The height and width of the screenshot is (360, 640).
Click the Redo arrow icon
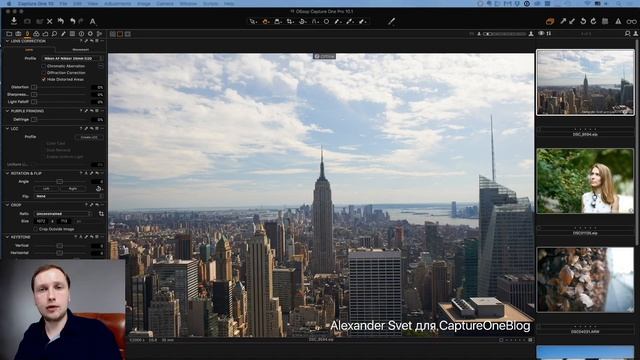coord(81,21)
